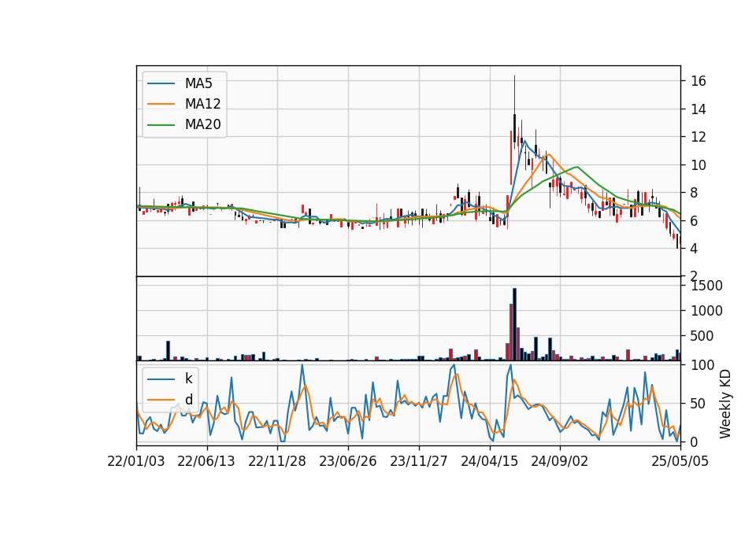The width and height of the screenshot is (756, 543).
Task: Click the MA12 legend label
Action: tap(203, 104)
